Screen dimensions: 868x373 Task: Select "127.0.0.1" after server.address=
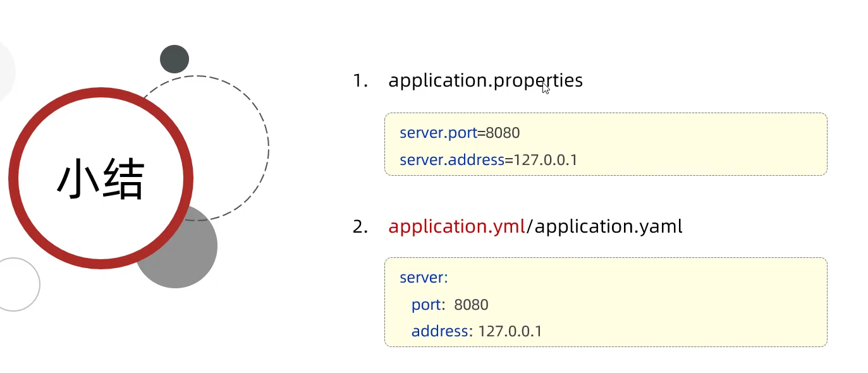(546, 160)
